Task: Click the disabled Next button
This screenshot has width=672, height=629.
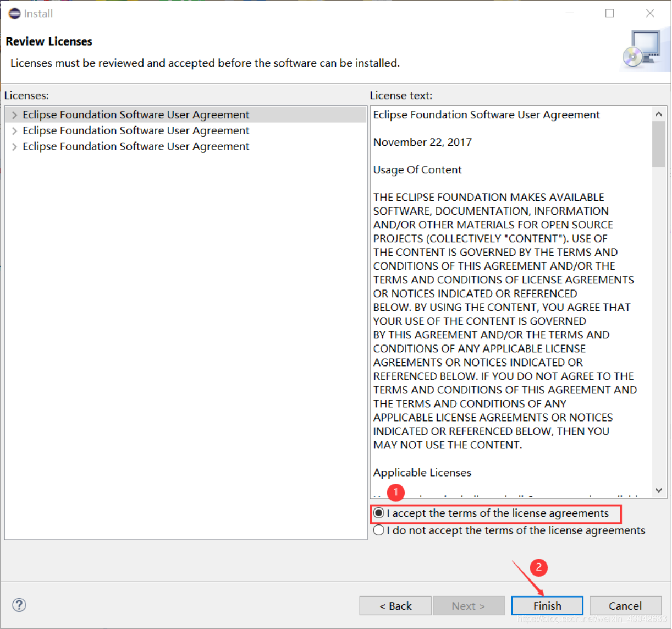Action: pyautogui.click(x=469, y=605)
